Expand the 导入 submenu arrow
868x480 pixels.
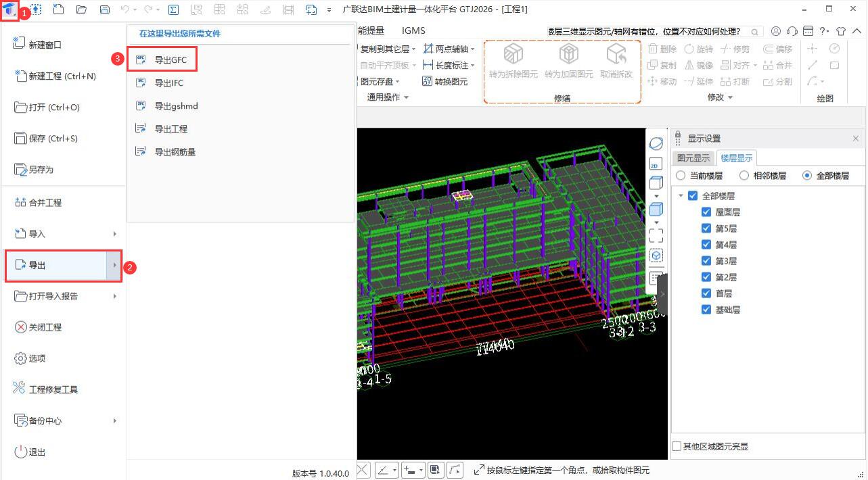tap(114, 234)
